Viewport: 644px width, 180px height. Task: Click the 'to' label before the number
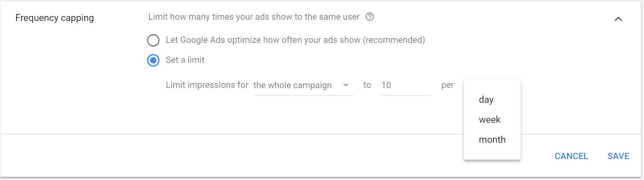pyautogui.click(x=367, y=85)
